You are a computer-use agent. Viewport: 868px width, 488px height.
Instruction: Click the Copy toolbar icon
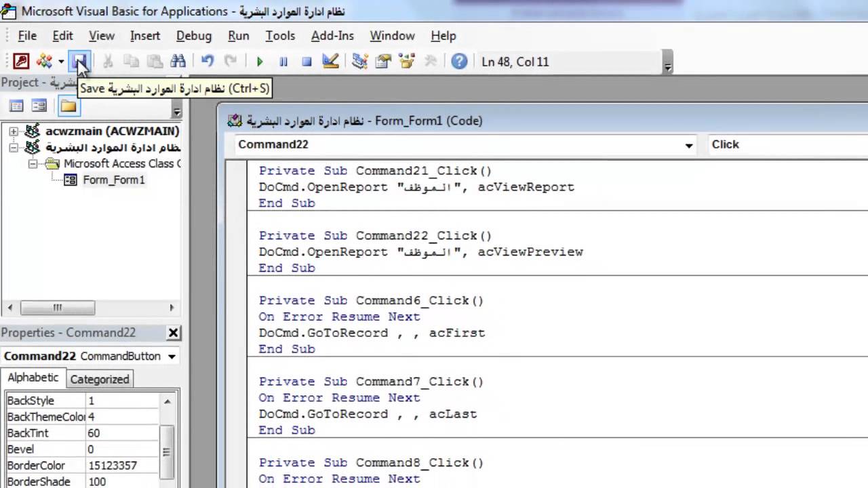[x=131, y=62]
